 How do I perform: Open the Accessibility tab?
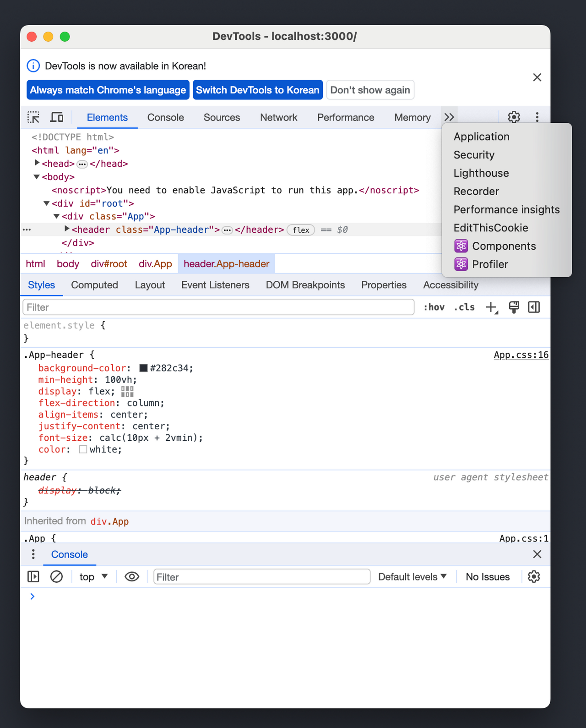pos(450,285)
